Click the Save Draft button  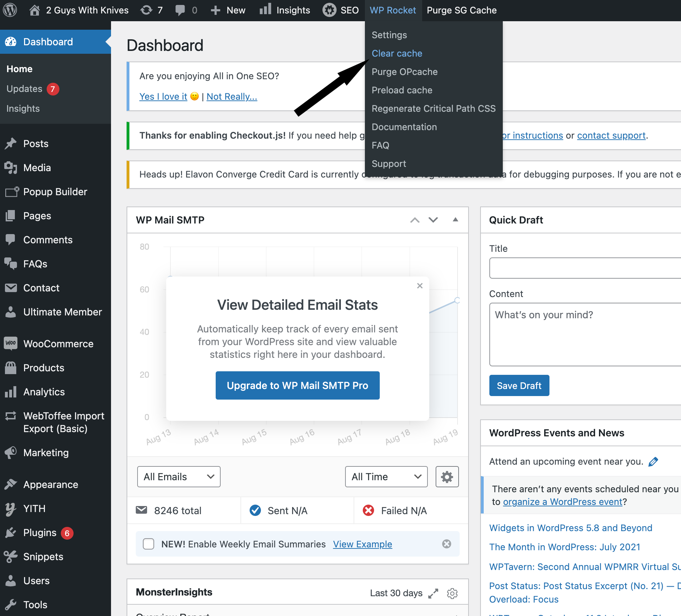click(519, 385)
